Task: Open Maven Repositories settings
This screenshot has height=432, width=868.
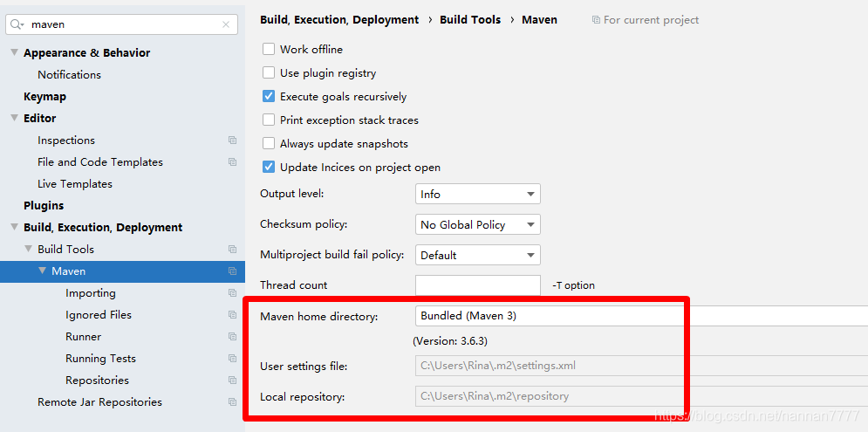Action: [x=97, y=381]
